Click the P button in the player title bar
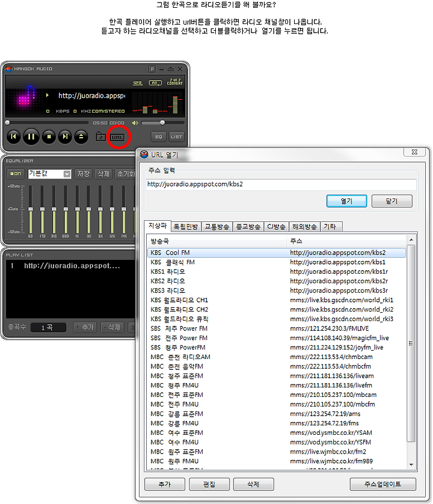The image size is (433, 504). click(x=152, y=69)
